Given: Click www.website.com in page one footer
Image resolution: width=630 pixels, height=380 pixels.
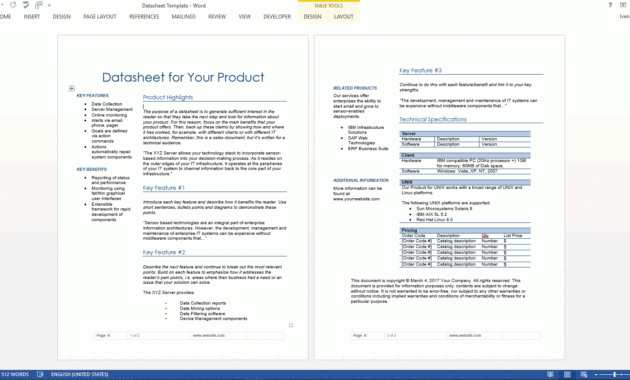Looking at the screenshot, I should coord(209,335).
